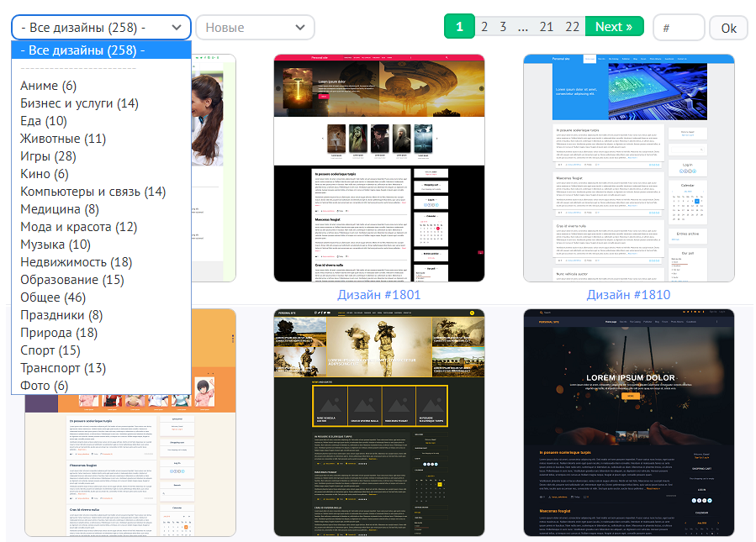Open the dark military design thumbnail
Viewport: 756px width, 542px height.
tap(379, 422)
